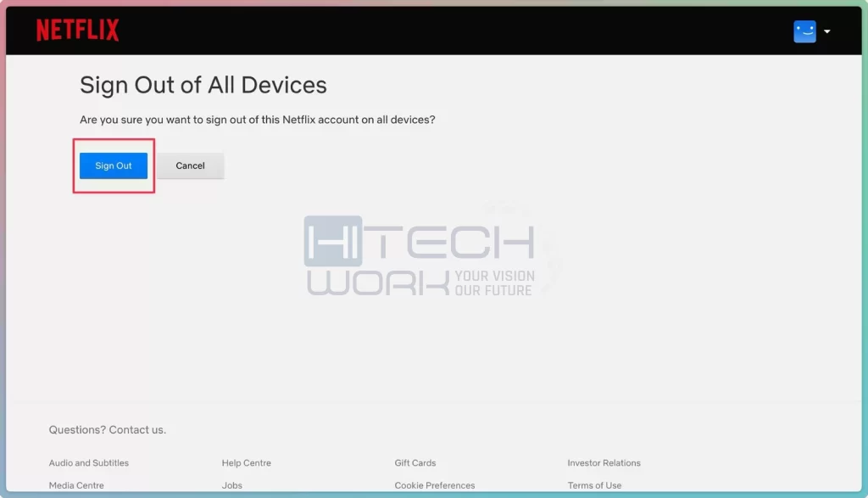This screenshot has height=498, width=868.
Task: View the Terms of Use
Action: (594, 485)
